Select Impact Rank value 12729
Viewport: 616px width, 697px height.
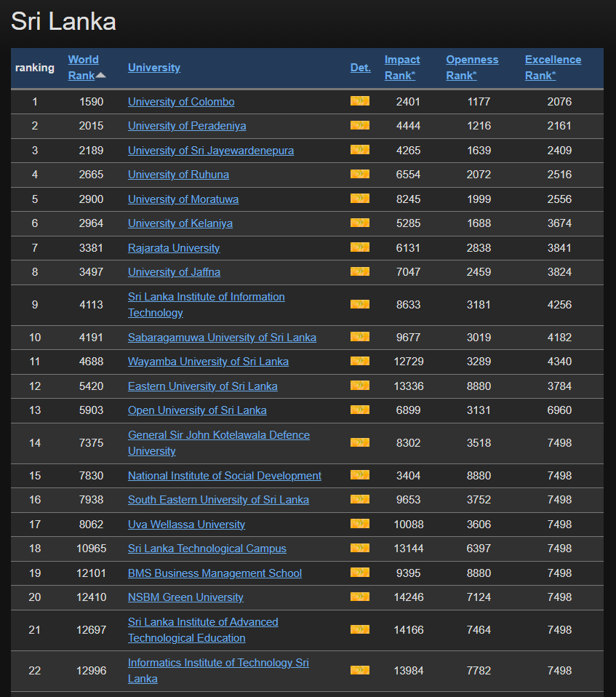(409, 362)
